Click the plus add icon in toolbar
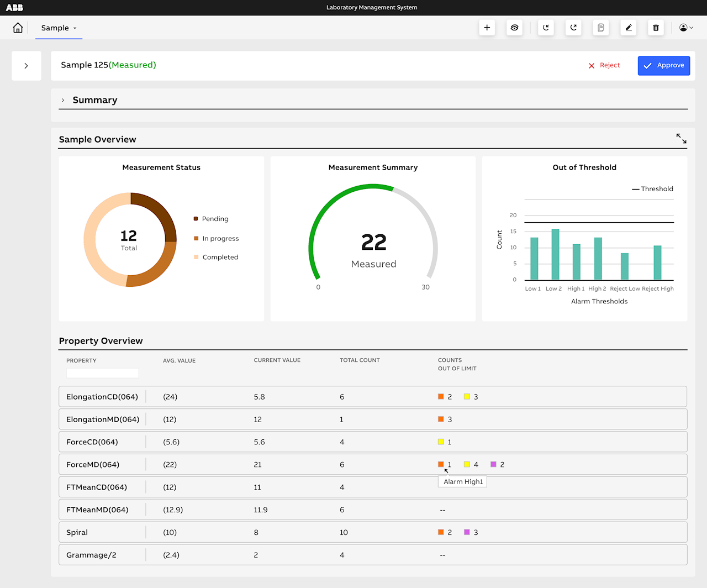This screenshot has width=707, height=588. coord(487,28)
